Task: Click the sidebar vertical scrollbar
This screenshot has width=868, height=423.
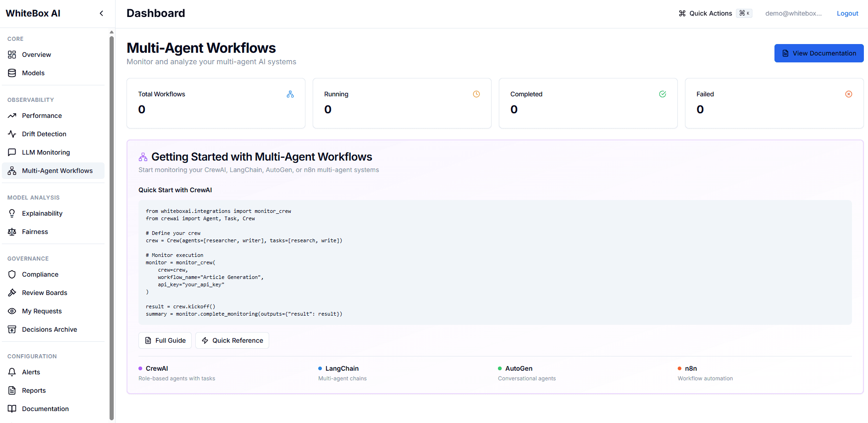Action: point(111,227)
